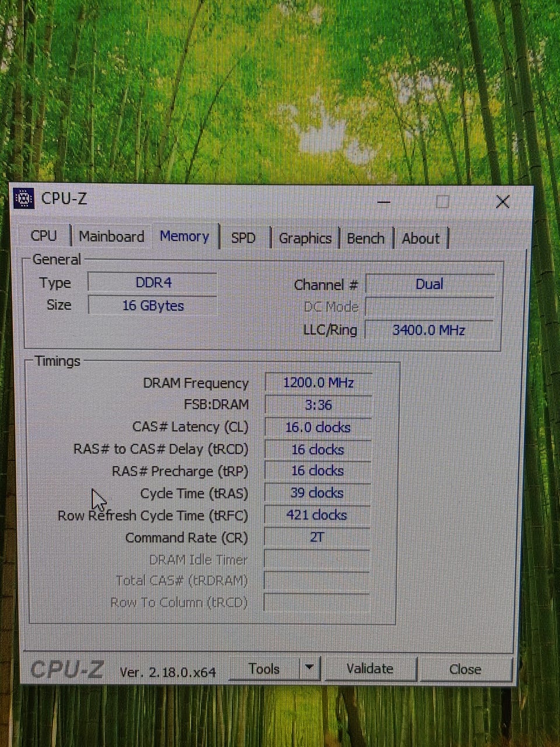This screenshot has height=747, width=560.
Task: Expand the Tools dropdown arrow
Action: (310, 668)
